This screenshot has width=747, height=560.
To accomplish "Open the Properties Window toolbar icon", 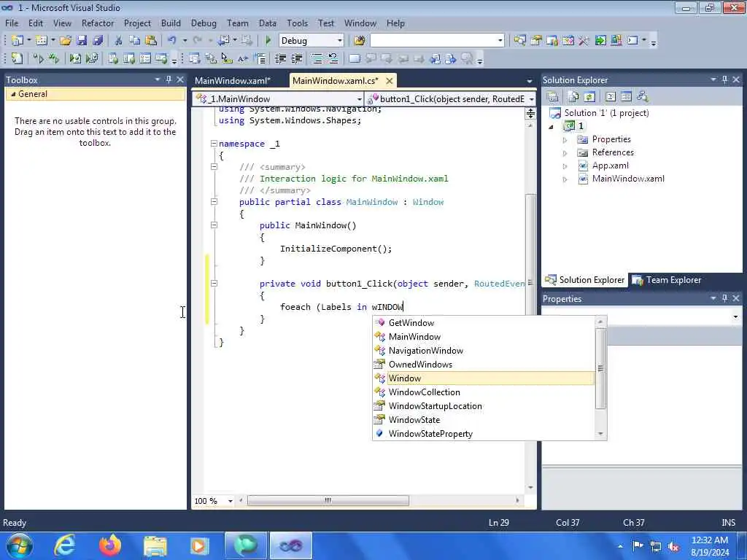I will coord(536,41).
